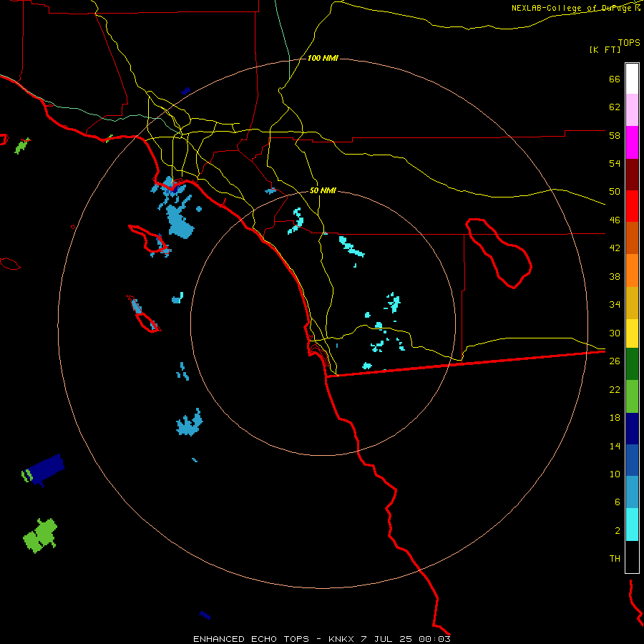
Task: Click the dark maroon legend swatch
Action: (x=632, y=174)
